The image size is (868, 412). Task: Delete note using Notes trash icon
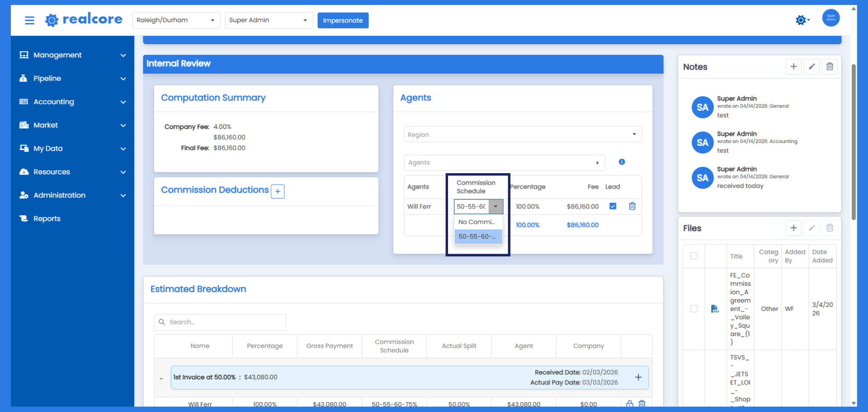(830, 66)
